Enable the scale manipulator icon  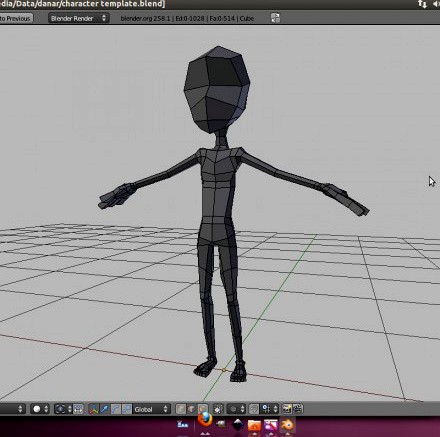click(x=126, y=409)
